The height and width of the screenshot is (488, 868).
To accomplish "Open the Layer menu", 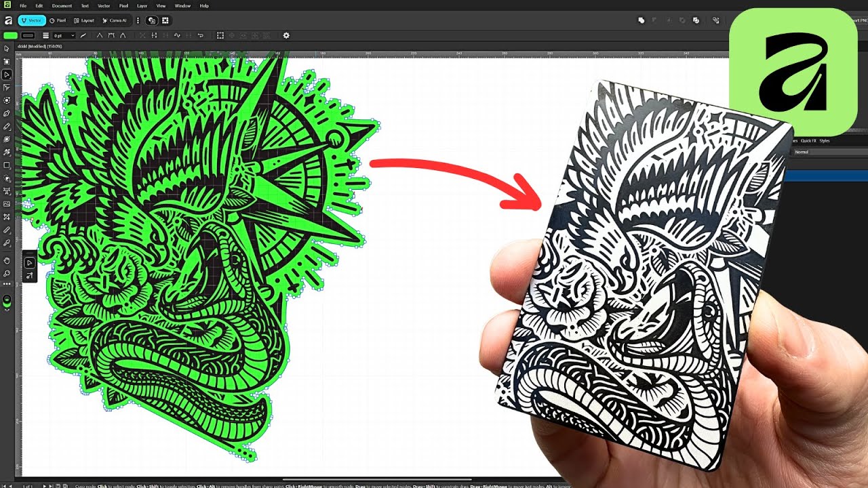I will [142, 5].
